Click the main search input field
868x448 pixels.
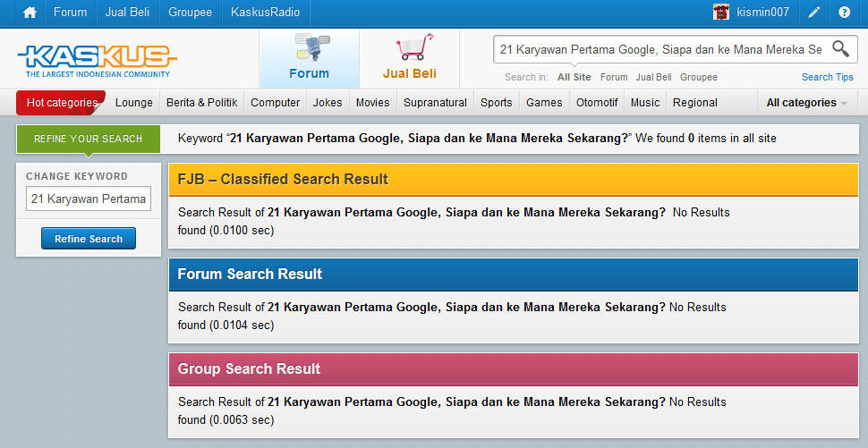(661, 49)
